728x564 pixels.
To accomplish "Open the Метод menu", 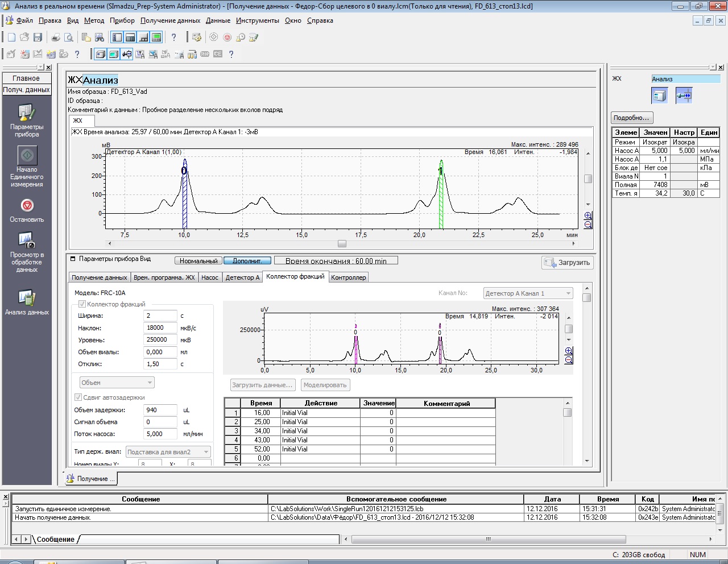I will pyautogui.click(x=94, y=20).
